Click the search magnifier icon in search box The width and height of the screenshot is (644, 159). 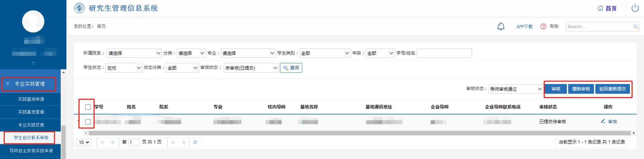pyautogui.click(x=636, y=27)
